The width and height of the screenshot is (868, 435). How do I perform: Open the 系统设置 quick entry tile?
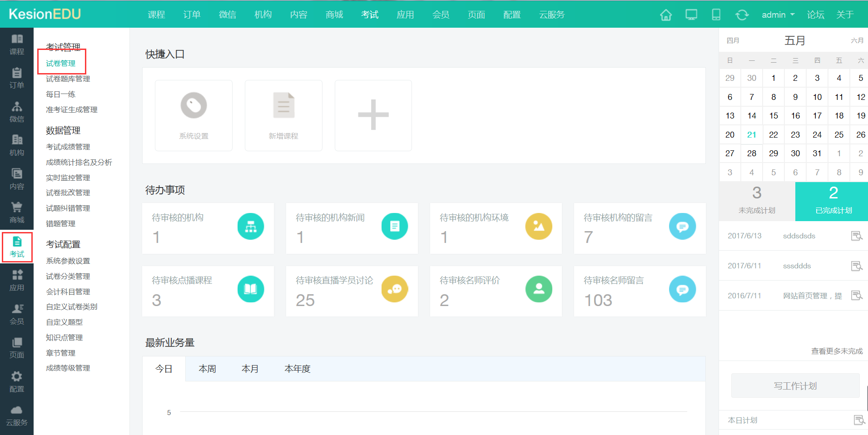point(193,115)
